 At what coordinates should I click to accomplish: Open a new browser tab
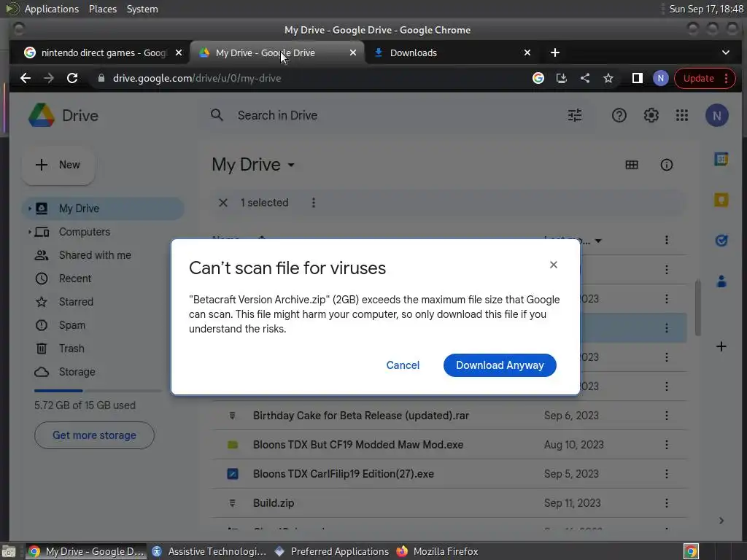[x=555, y=52]
